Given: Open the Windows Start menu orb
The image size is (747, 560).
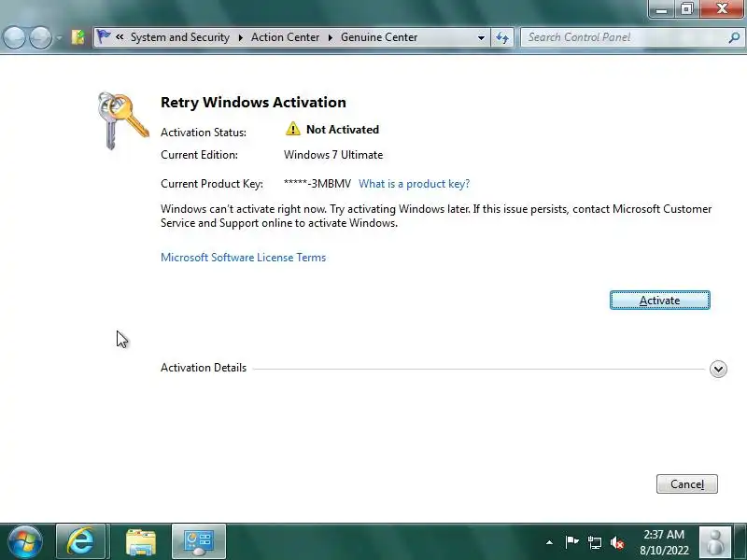Looking at the screenshot, I should pos(25,542).
